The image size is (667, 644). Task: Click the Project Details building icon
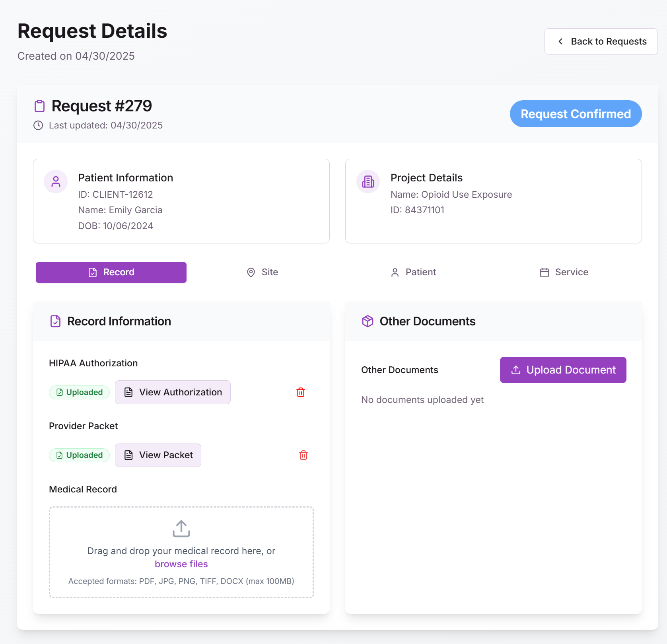click(368, 182)
